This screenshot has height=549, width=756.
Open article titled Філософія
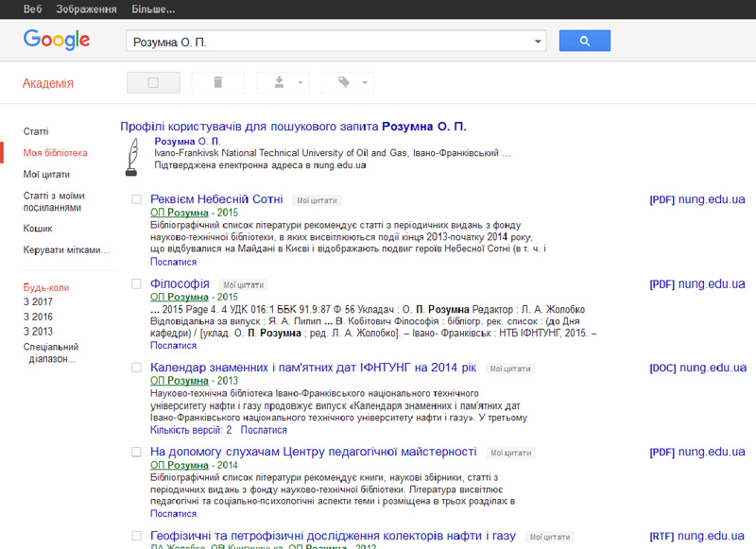(x=180, y=283)
